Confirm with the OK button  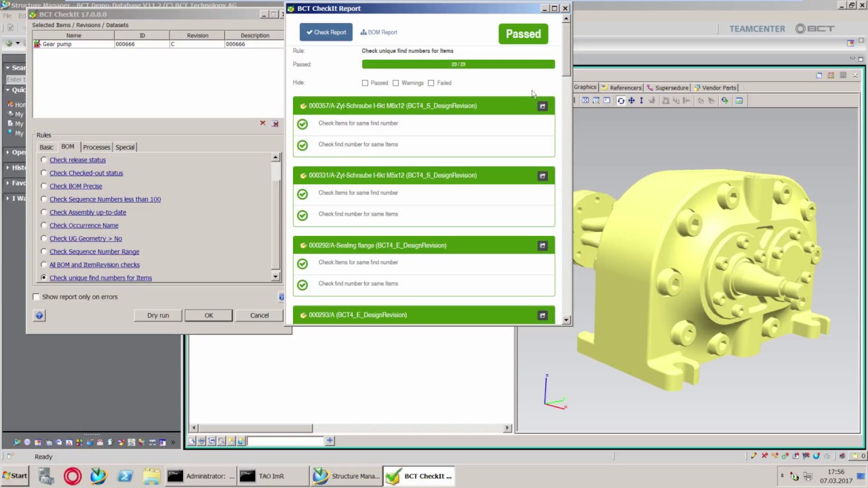(209, 315)
